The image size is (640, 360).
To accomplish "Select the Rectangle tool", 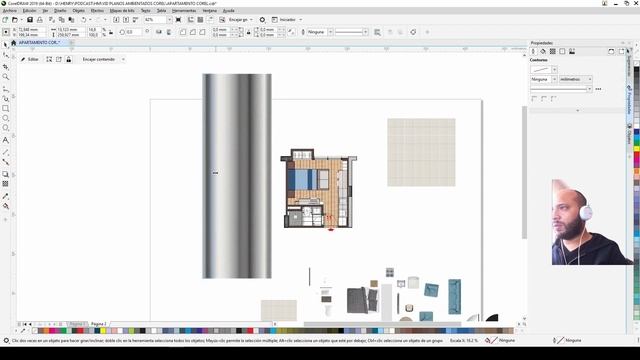I will tap(5, 109).
